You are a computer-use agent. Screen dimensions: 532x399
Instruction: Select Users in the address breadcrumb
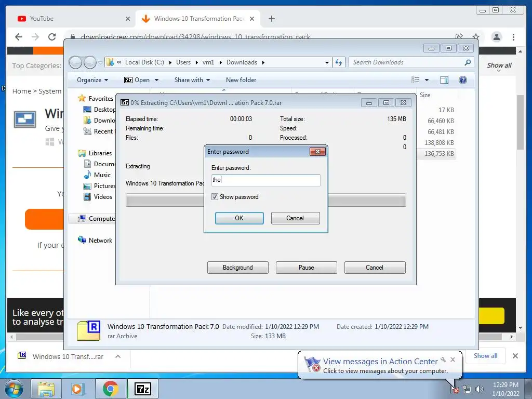coord(183,62)
